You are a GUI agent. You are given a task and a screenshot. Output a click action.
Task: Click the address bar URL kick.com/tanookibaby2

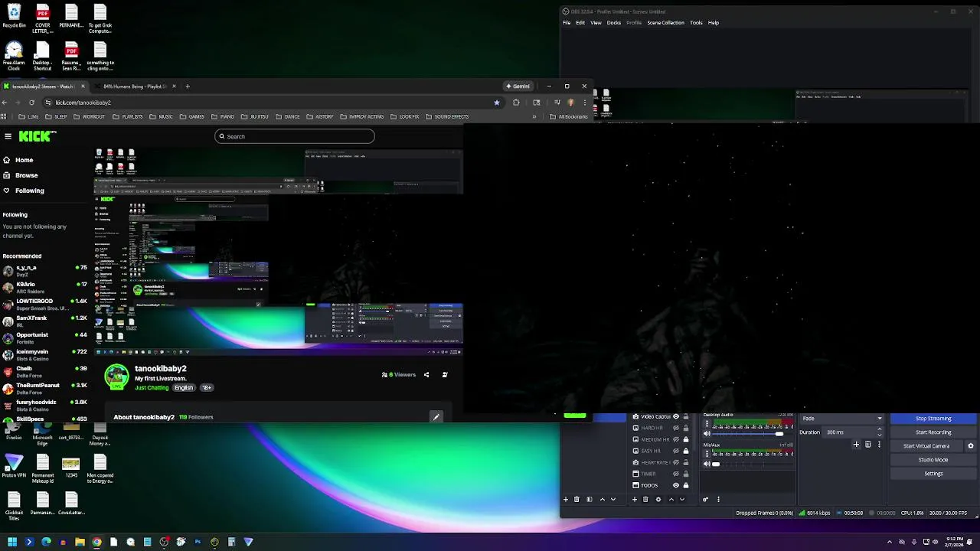(83, 103)
